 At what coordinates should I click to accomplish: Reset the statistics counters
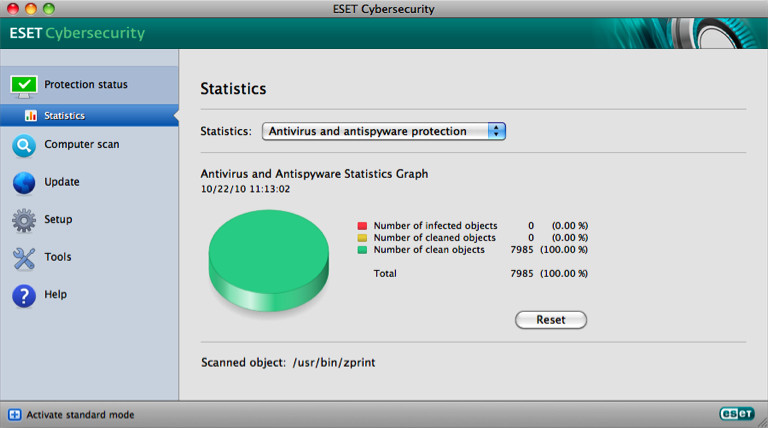pyautogui.click(x=551, y=320)
